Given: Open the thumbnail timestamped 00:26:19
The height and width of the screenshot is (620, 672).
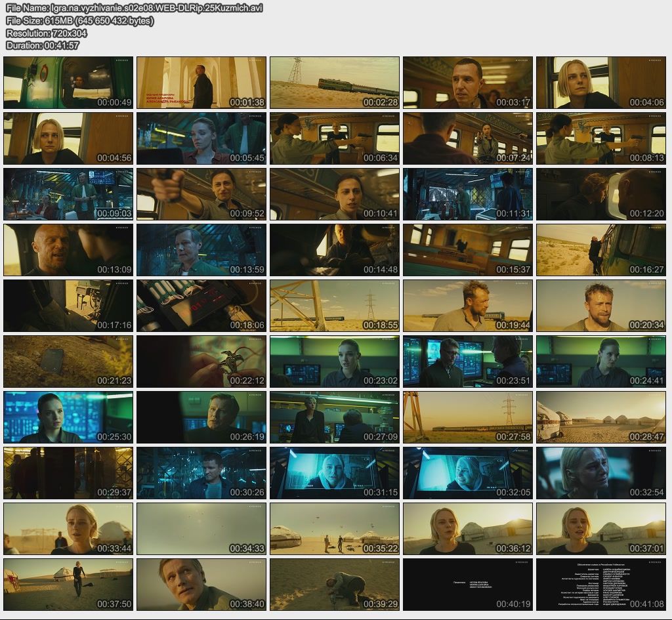Looking at the screenshot, I should coord(201,417).
